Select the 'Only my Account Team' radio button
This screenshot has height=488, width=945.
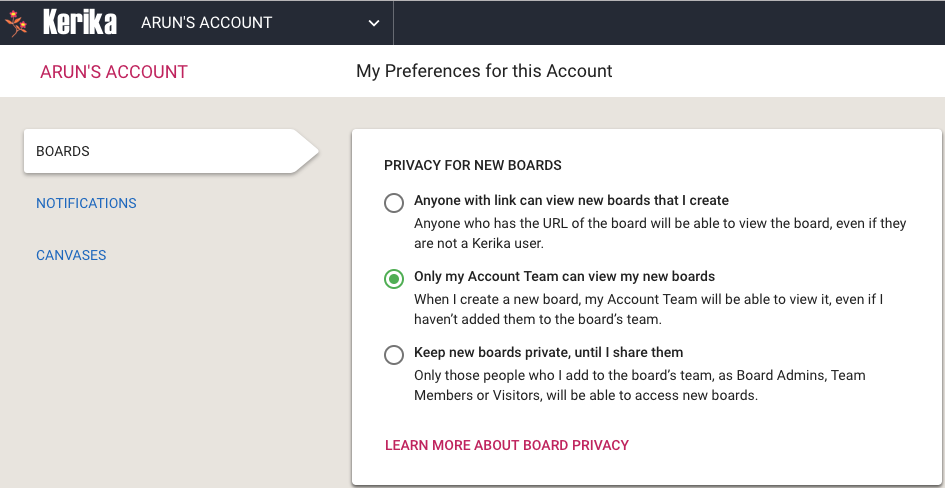394,278
